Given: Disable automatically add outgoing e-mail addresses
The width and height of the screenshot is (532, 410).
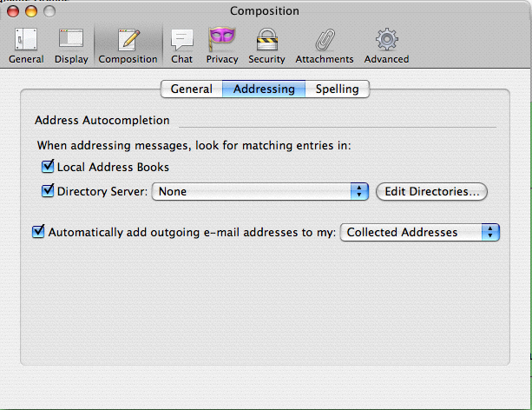Looking at the screenshot, I should click(38, 232).
